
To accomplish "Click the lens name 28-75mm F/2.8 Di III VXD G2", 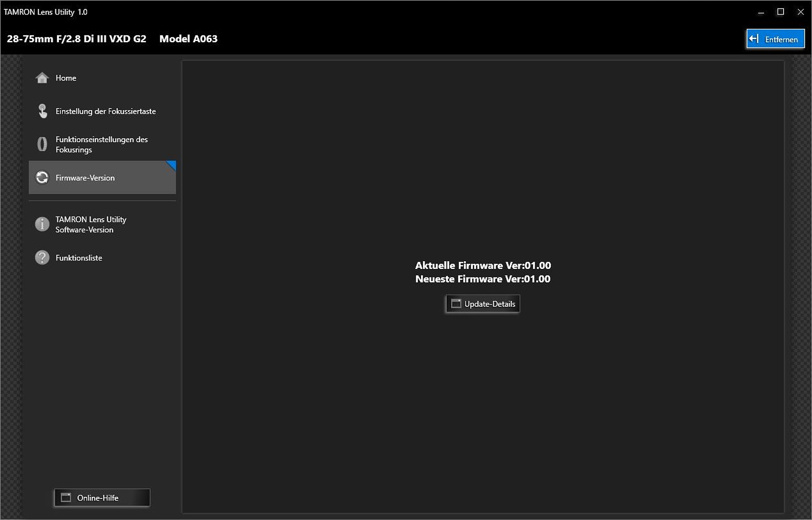I will point(76,39).
